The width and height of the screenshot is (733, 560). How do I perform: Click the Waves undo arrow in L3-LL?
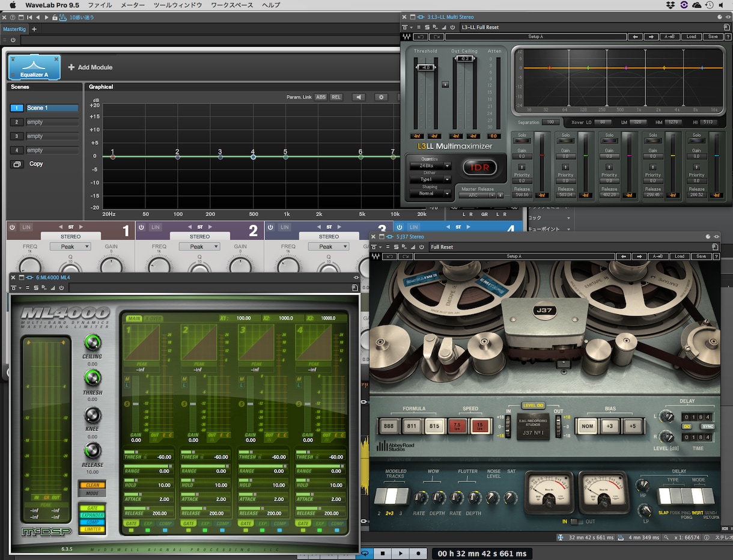tap(420, 37)
